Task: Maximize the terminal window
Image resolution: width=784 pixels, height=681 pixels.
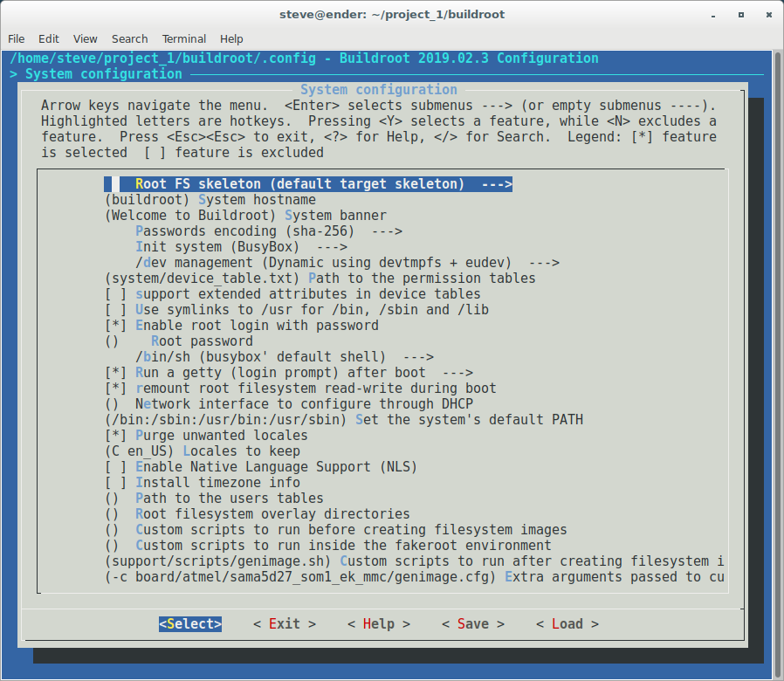Action: point(740,14)
